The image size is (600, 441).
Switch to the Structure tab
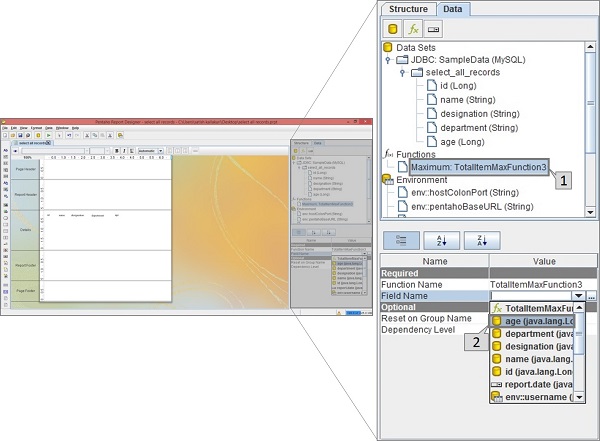[408, 9]
